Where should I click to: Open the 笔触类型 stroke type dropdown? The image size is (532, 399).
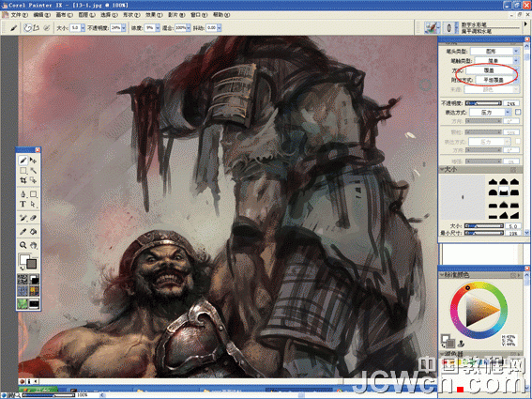[x=496, y=61]
